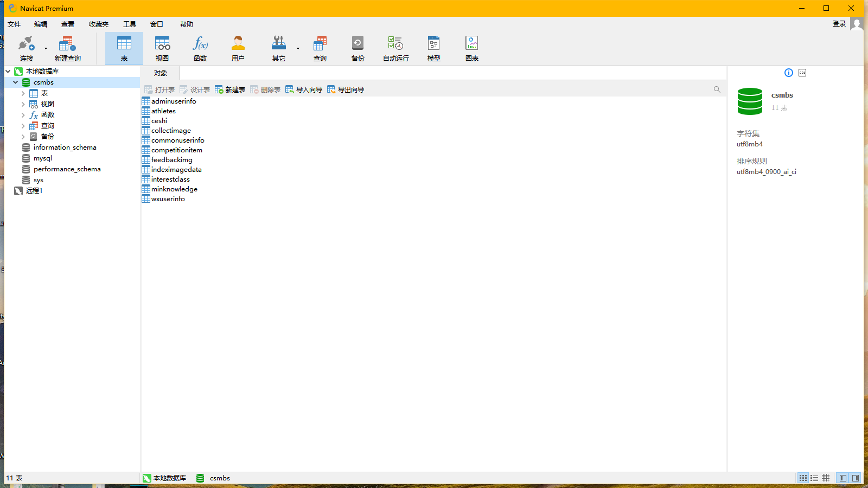The height and width of the screenshot is (488, 868).
Task: Open the dropdown arrow beside 其它
Action: pyautogui.click(x=298, y=48)
